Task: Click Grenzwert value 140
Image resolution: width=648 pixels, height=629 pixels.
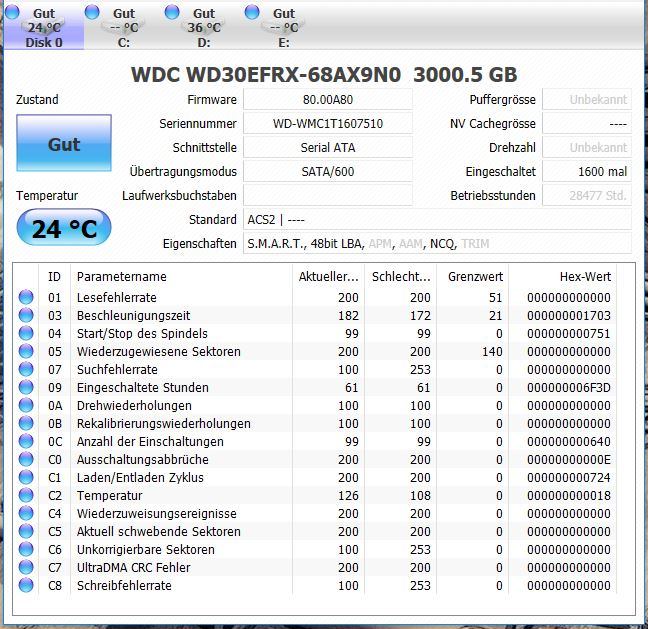Action: tap(492, 352)
